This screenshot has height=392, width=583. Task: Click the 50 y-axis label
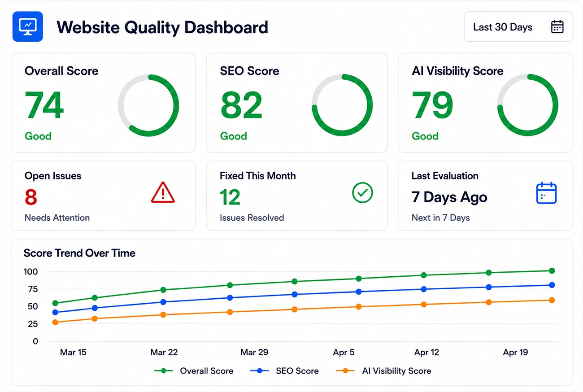(x=33, y=307)
